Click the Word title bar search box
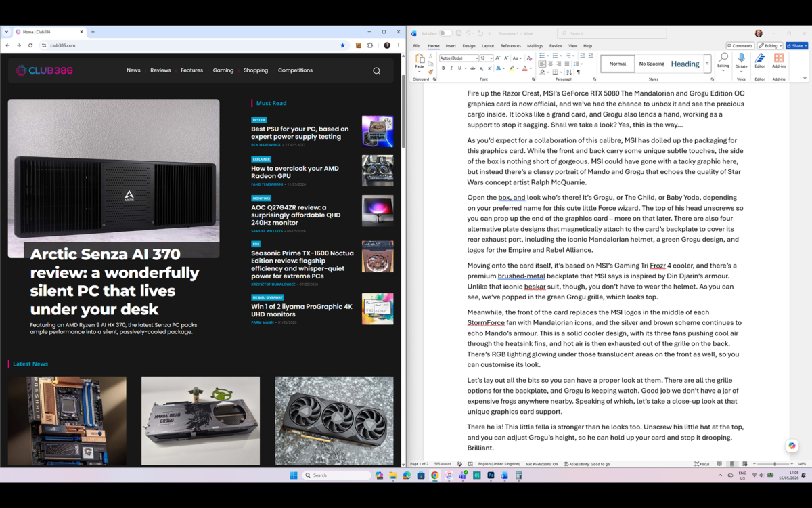The width and height of the screenshot is (812, 508). (x=612, y=33)
